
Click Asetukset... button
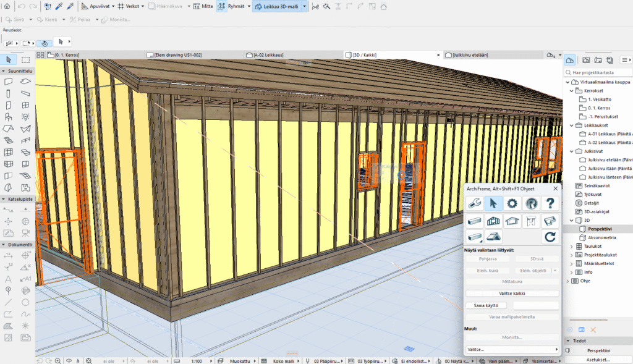(x=598, y=360)
